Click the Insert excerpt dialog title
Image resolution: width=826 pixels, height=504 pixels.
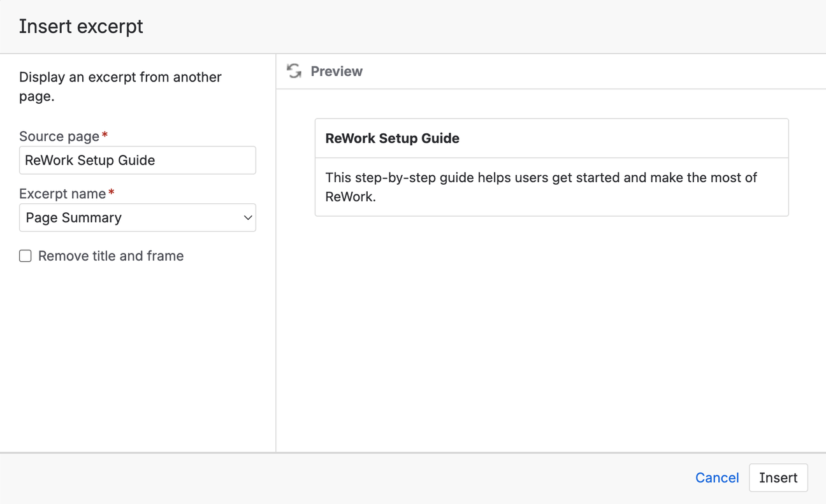click(80, 26)
